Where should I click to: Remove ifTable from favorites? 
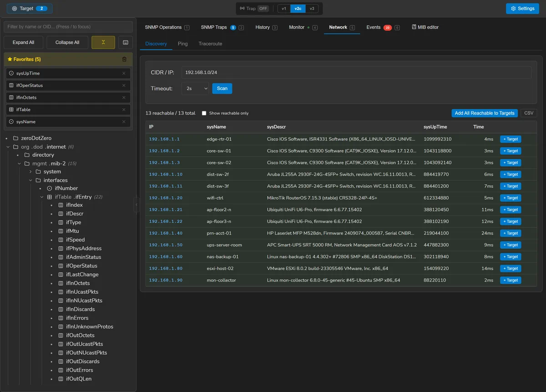pos(124,110)
